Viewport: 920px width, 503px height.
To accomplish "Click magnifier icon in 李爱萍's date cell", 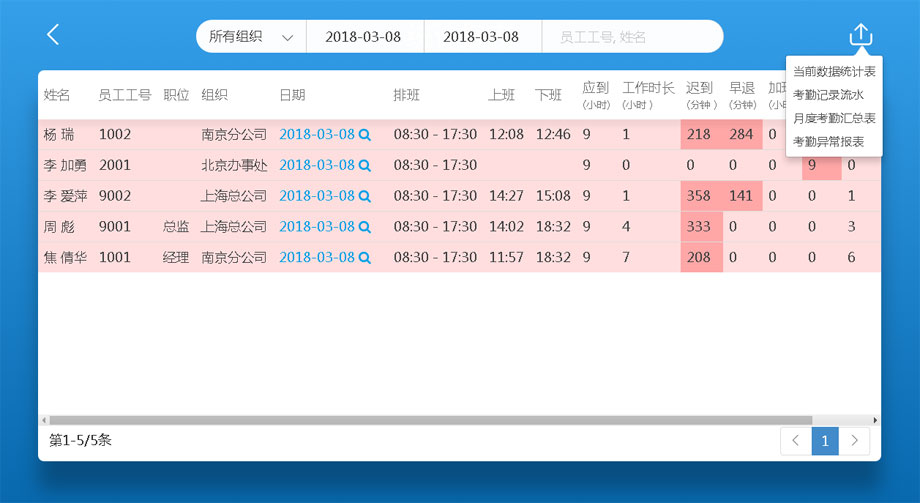I will (x=365, y=197).
